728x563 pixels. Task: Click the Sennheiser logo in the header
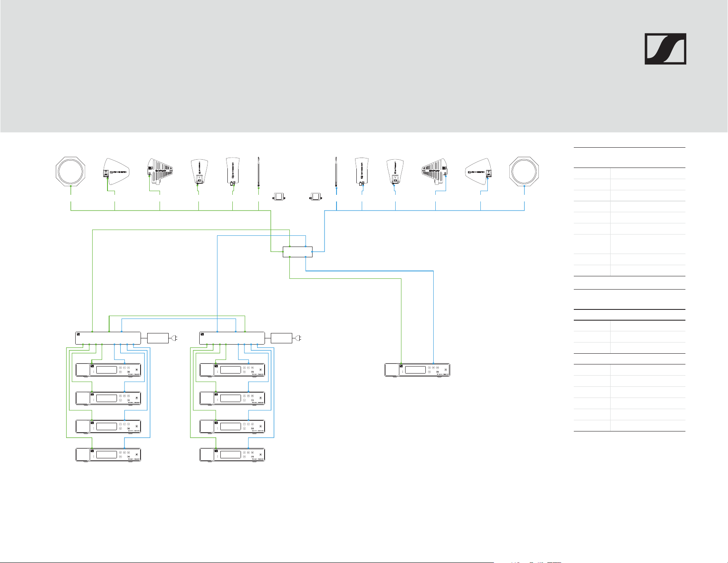pyautogui.click(x=665, y=49)
